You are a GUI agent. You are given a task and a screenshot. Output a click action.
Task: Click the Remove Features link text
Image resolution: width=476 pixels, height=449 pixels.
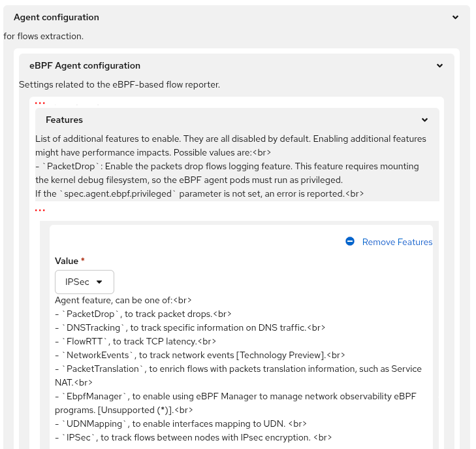tap(397, 242)
